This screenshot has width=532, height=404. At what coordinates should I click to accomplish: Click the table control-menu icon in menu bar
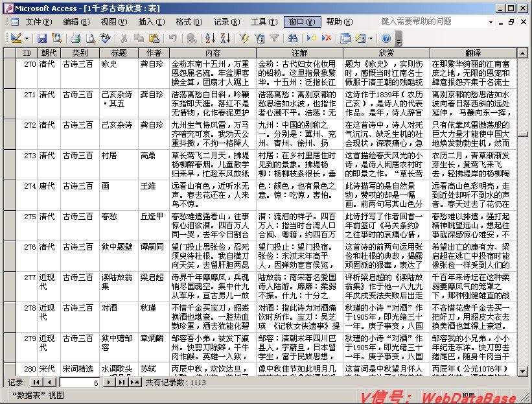(x=15, y=22)
